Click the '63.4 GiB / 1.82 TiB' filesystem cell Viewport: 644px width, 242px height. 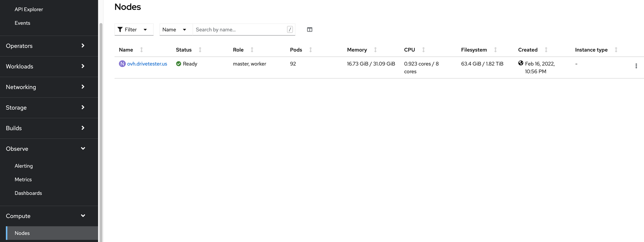pos(482,64)
